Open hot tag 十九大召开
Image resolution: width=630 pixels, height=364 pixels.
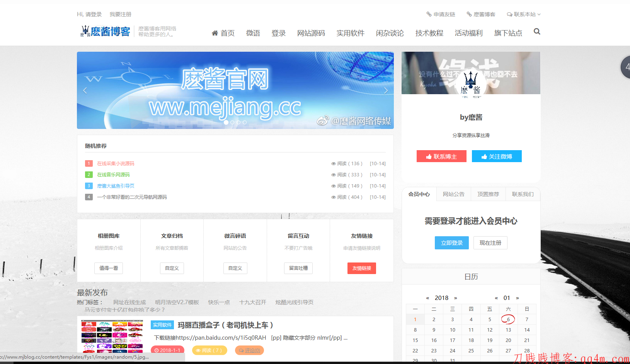click(253, 302)
